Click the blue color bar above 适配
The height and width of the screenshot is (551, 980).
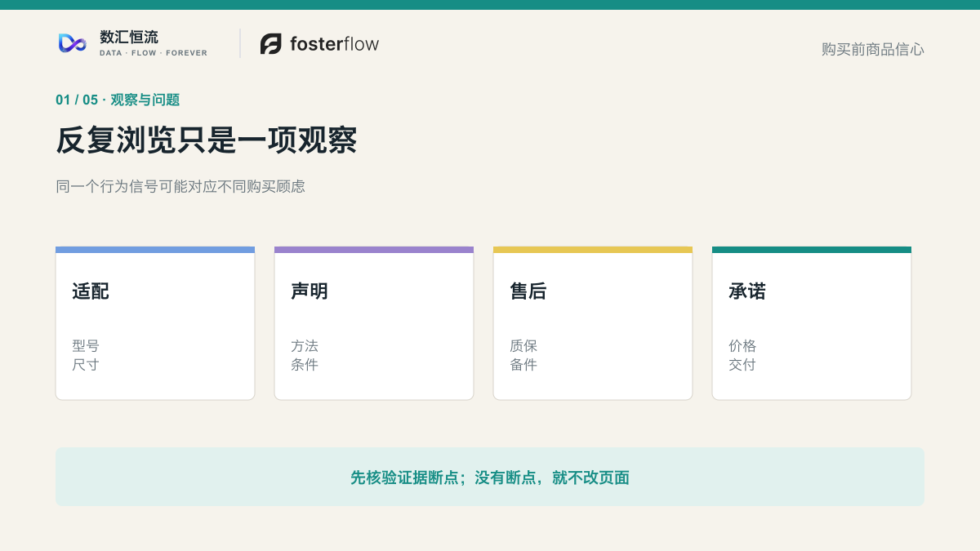point(155,250)
